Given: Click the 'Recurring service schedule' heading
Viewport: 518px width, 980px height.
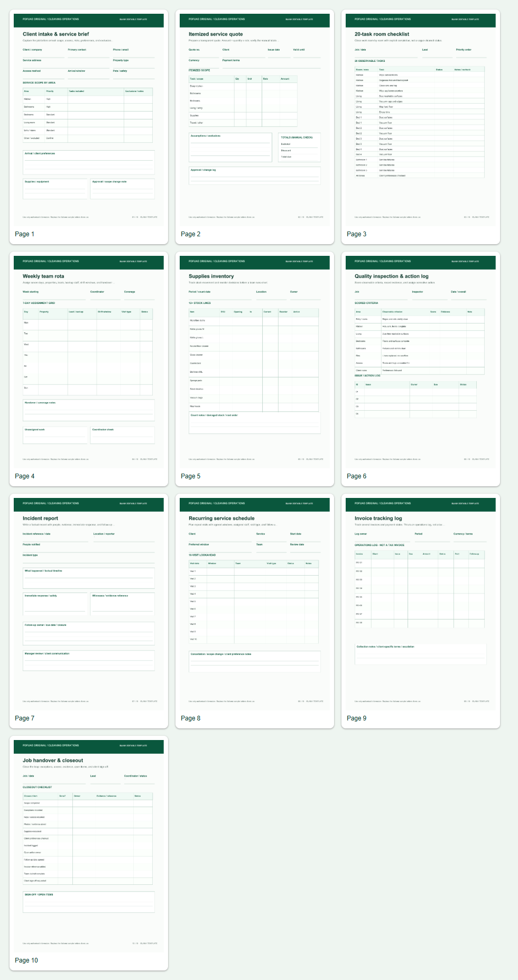Looking at the screenshot, I should pos(221,518).
